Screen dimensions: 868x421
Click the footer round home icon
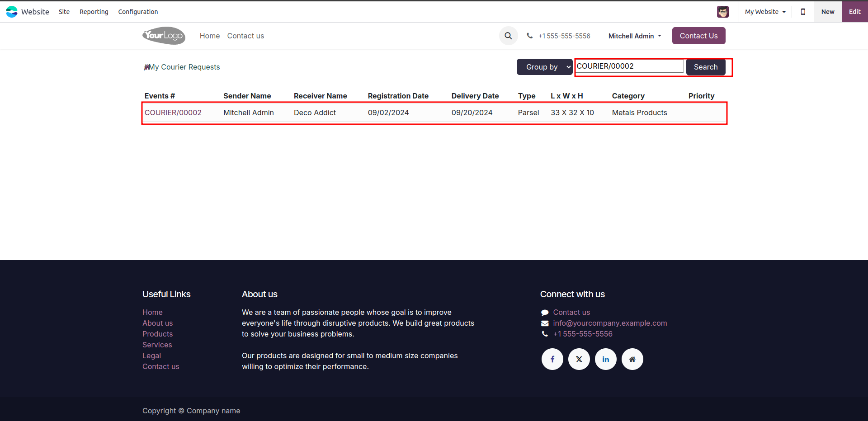(x=632, y=359)
